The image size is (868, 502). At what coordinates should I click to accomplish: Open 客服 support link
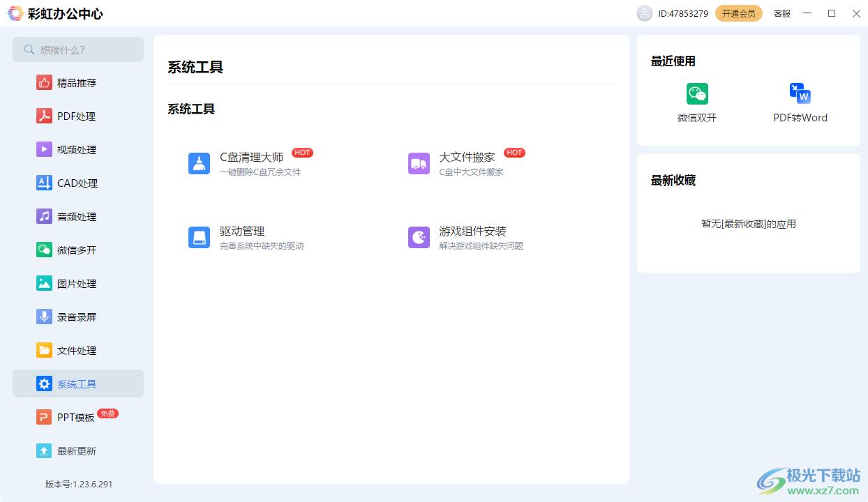click(782, 13)
